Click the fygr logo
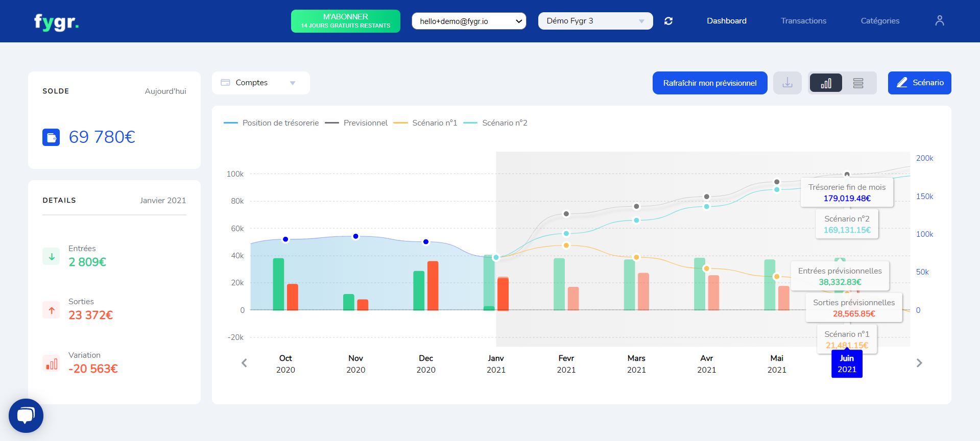Viewport: 980px width, 441px height. pyautogui.click(x=56, y=22)
